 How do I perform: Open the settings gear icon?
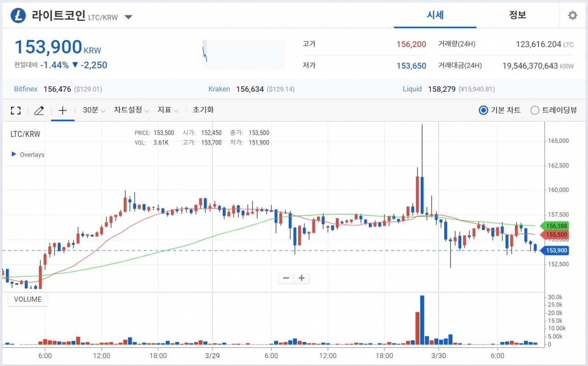pyautogui.click(x=572, y=16)
